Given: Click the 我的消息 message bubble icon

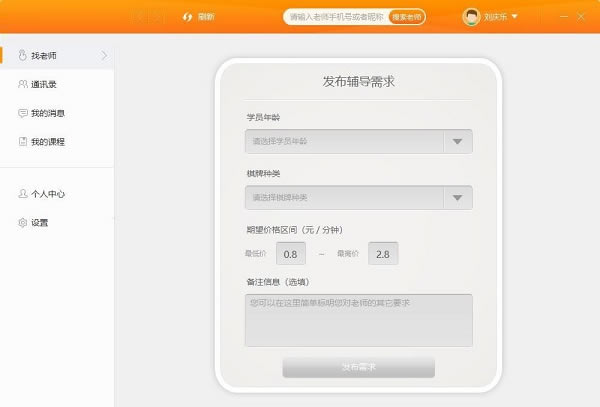Looking at the screenshot, I should tap(22, 113).
